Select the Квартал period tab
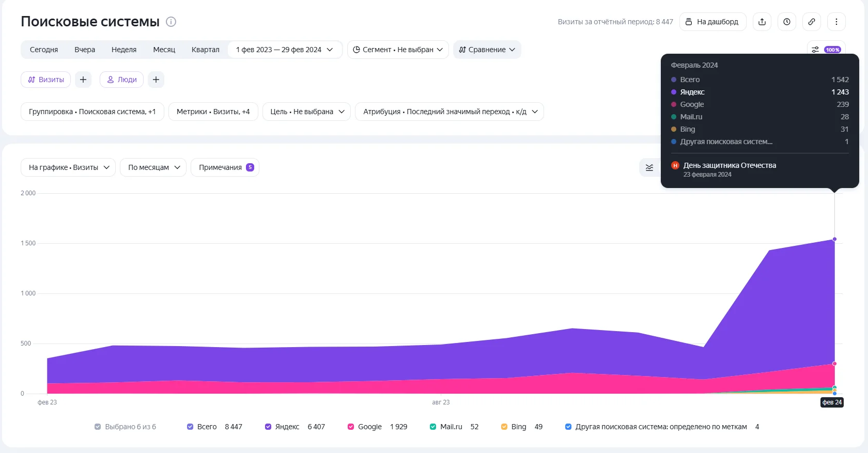Screen dimensions: 868x453 [206, 50]
